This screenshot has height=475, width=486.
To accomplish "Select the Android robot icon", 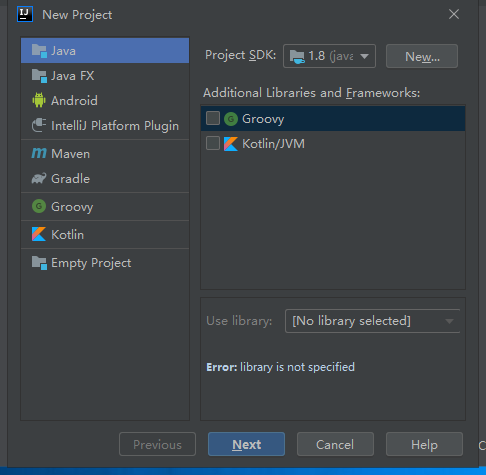I will point(39,100).
